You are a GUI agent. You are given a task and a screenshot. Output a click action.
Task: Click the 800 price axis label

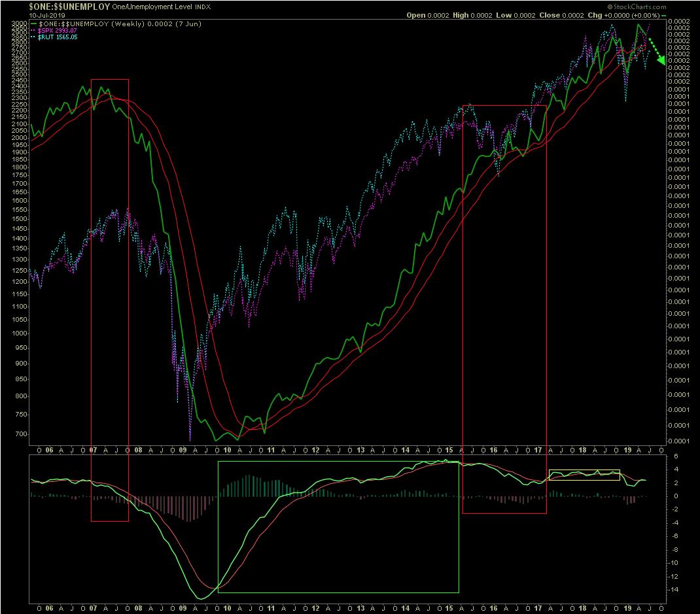click(x=22, y=396)
